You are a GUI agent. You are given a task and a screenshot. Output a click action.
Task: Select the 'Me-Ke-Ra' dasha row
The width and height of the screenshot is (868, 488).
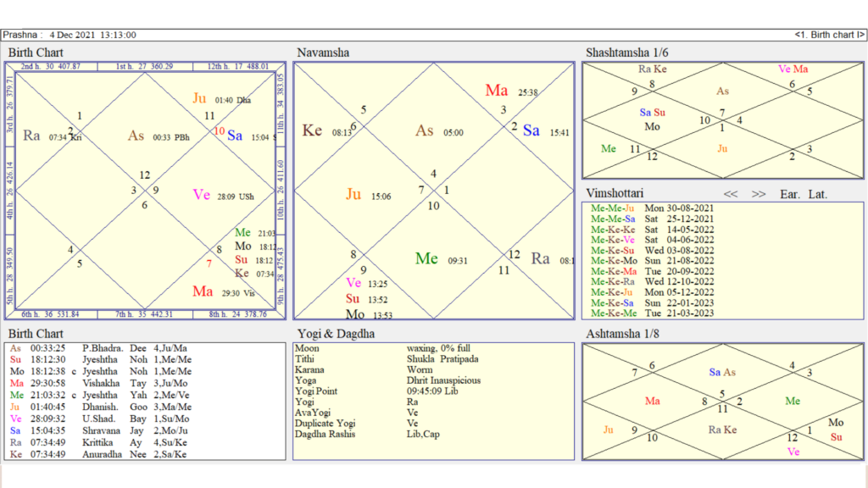point(652,281)
